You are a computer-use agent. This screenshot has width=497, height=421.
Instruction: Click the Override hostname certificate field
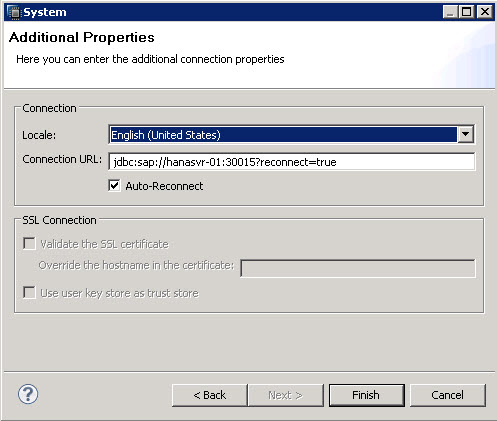pos(358,268)
